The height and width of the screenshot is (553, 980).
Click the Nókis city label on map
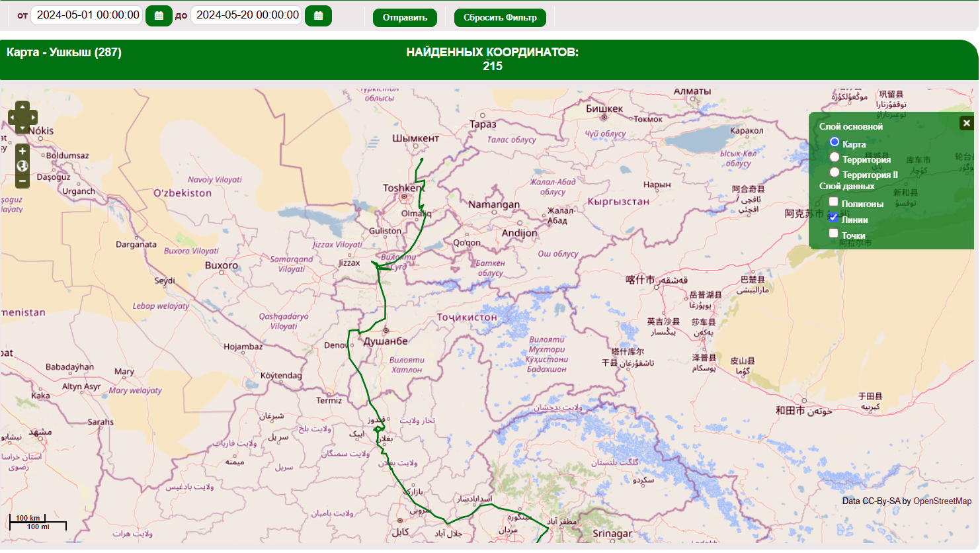[41, 130]
